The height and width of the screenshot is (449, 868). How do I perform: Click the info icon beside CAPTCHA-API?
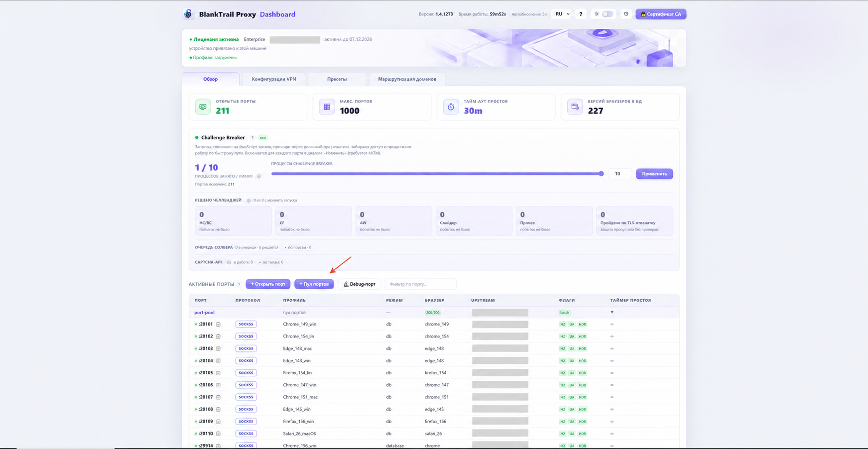pyautogui.click(x=229, y=262)
